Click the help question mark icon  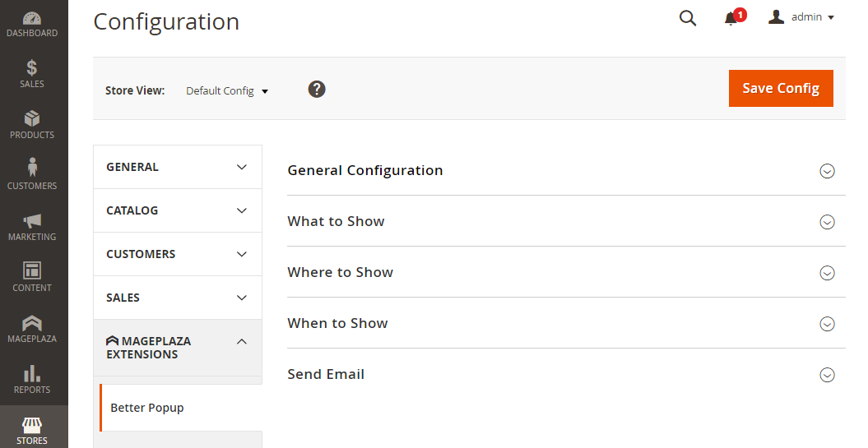(x=317, y=90)
